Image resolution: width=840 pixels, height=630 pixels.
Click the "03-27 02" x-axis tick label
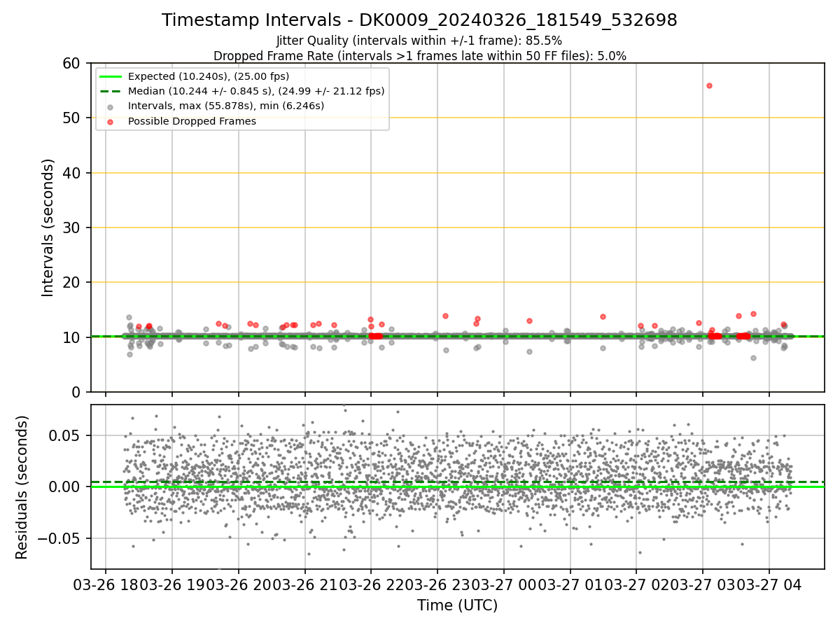click(636, 584)
